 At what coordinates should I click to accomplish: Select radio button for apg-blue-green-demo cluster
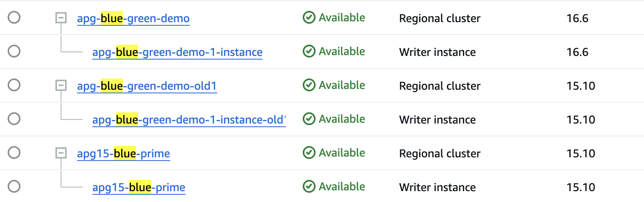tap(14, 18)
